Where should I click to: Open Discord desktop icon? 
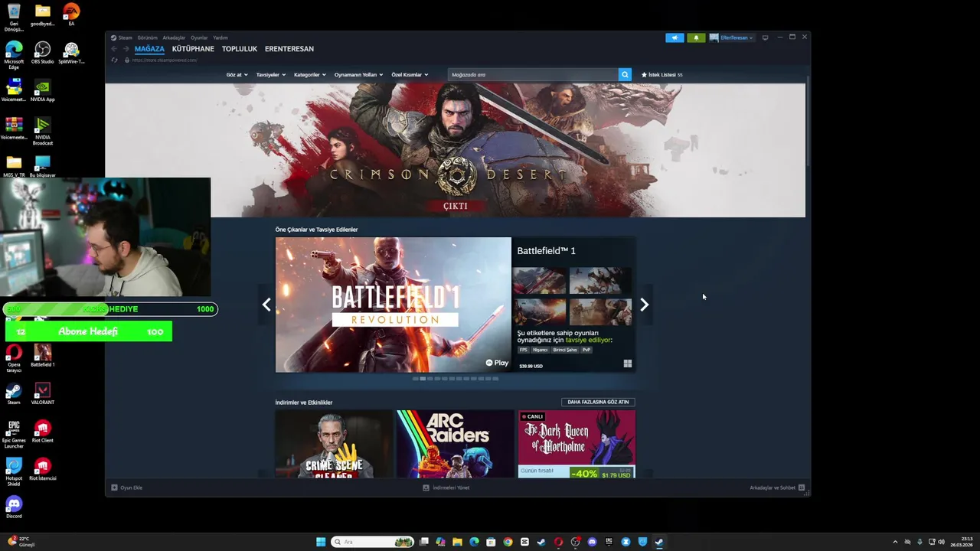click(14, 507)
